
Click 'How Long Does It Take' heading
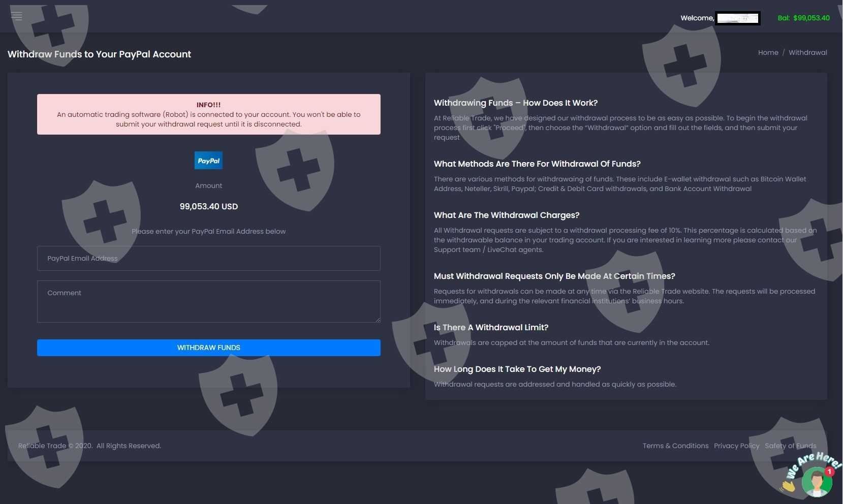tap(517, 369)
